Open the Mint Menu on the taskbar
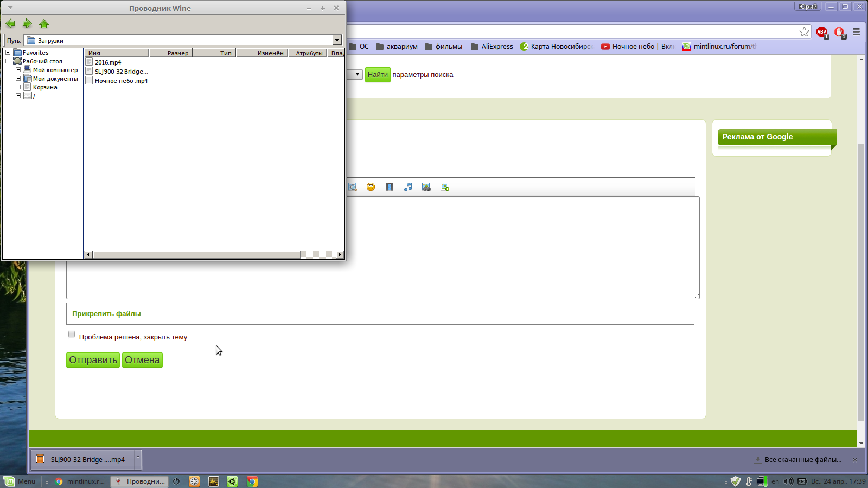868x488 pixels. (x=20, y=481)
